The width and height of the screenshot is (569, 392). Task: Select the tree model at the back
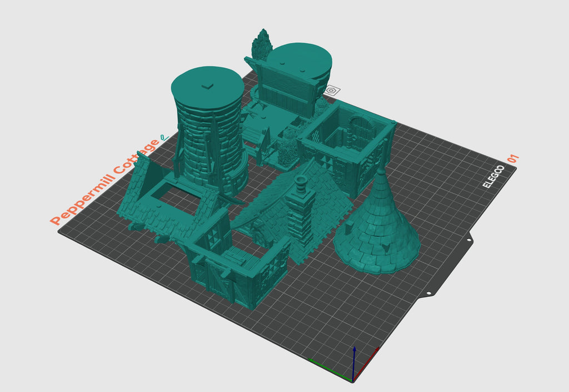pyautogui.click(x=261, y=46)
